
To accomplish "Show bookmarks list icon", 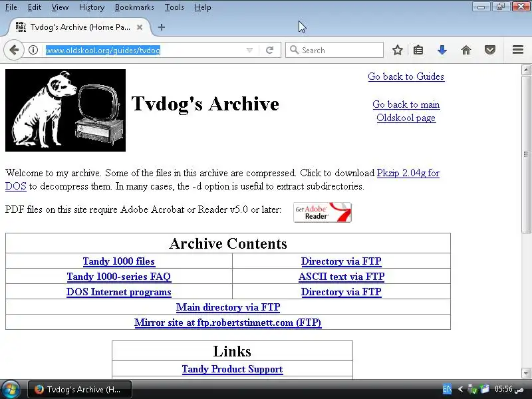I will tap(418, 51).
